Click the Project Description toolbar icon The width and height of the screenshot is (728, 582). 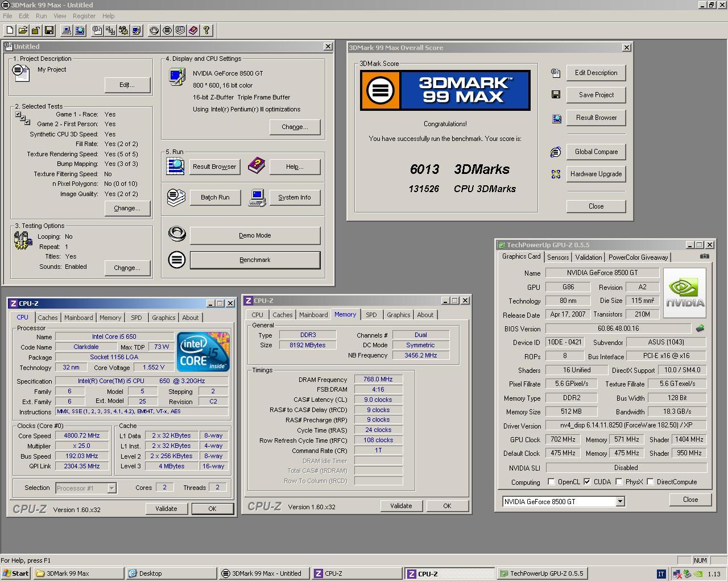coord(97,31)
